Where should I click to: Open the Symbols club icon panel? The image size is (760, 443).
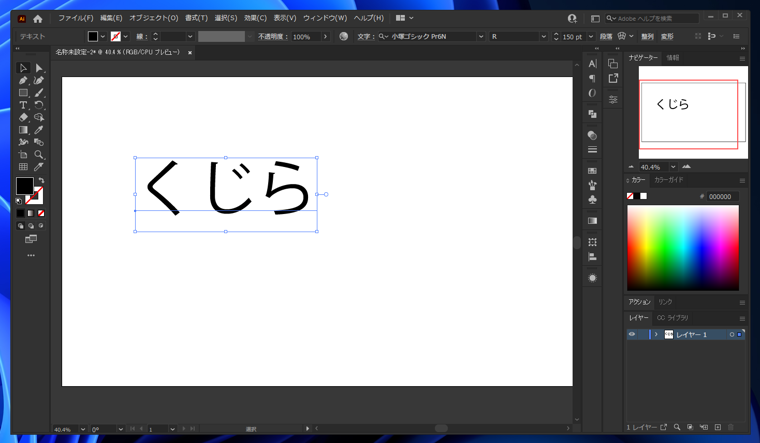tap(592, 199)
